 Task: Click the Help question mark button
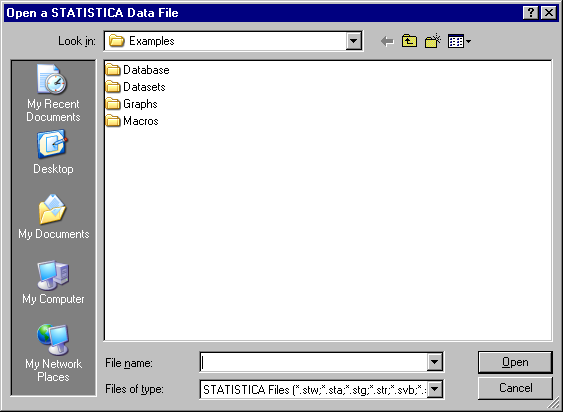pos(531,13)
